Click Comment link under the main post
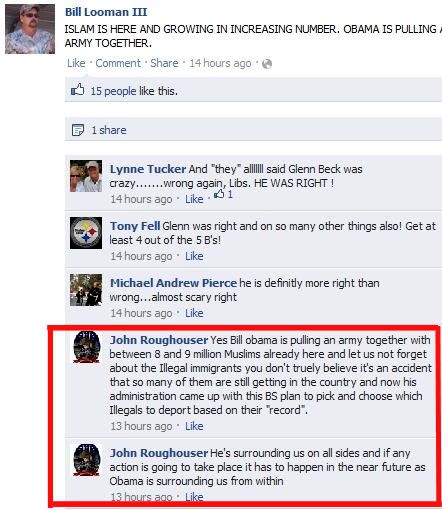The height and width of the screenshot is (510, 442). 118,63
